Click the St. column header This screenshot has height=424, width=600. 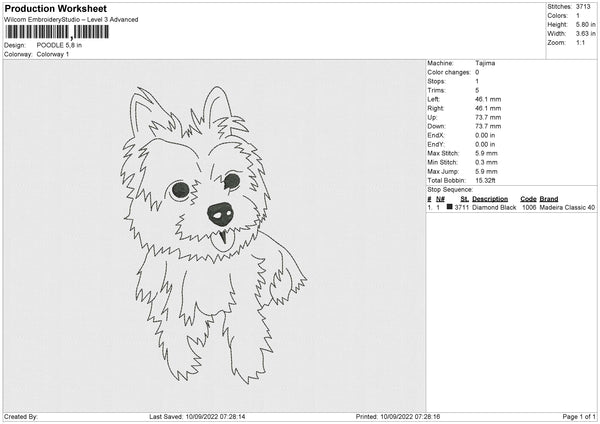[465, 199]
